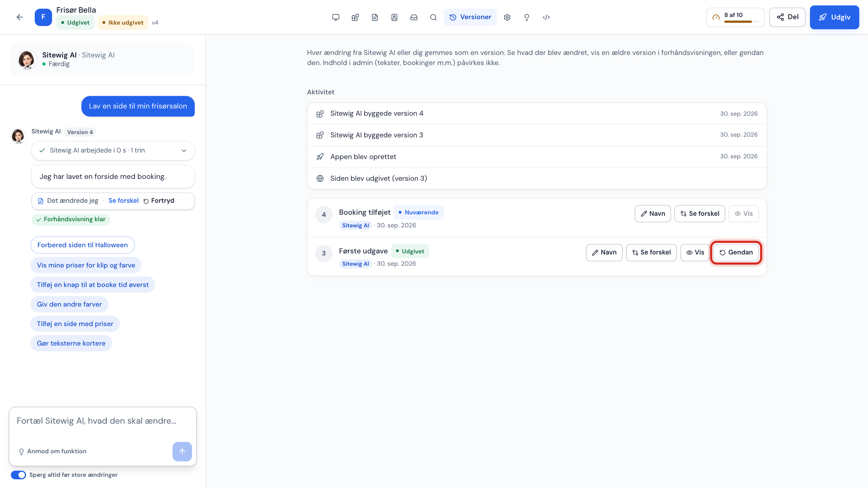Click Se forskel for Booking tilføjet

coord(699,214)
